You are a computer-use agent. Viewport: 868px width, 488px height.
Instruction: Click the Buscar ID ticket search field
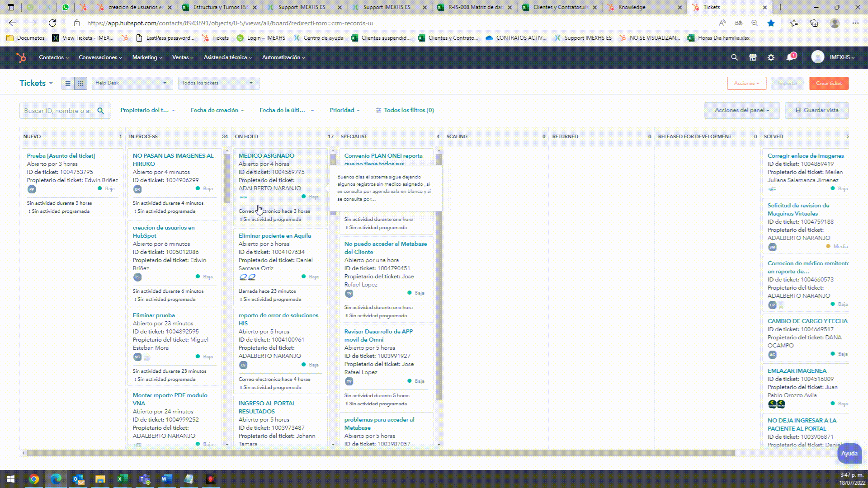point(57,111)
